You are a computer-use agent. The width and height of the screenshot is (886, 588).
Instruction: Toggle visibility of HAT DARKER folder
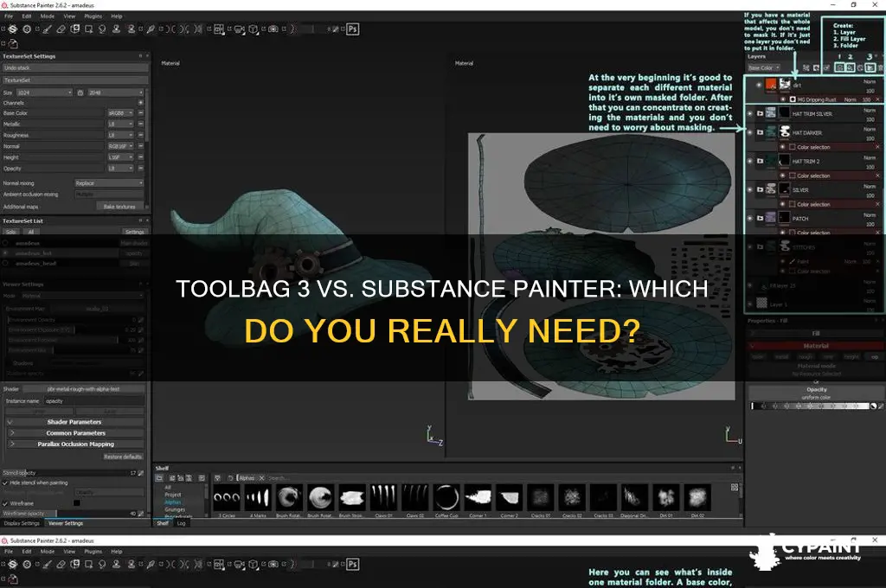click(x=750, y=133)
